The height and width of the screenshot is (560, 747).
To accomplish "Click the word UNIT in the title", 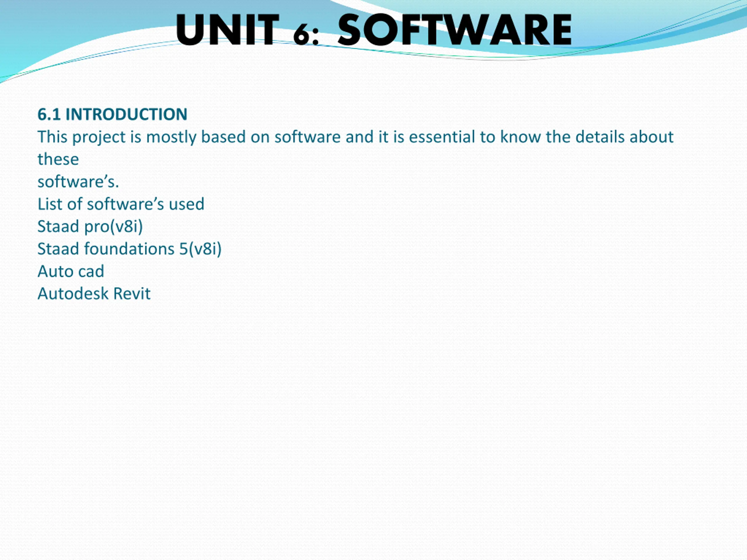I will pyautogui.click(x=227, y=30).
